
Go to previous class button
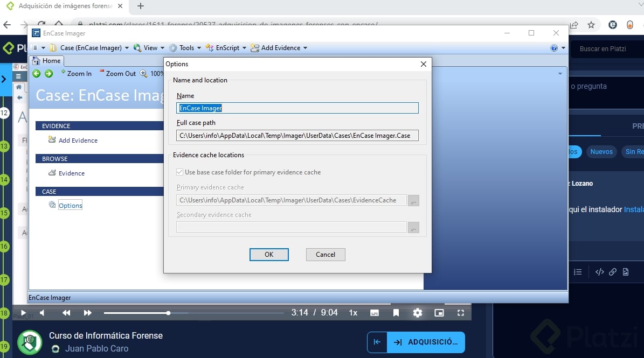pyautogui.click(x=377, y=342)
